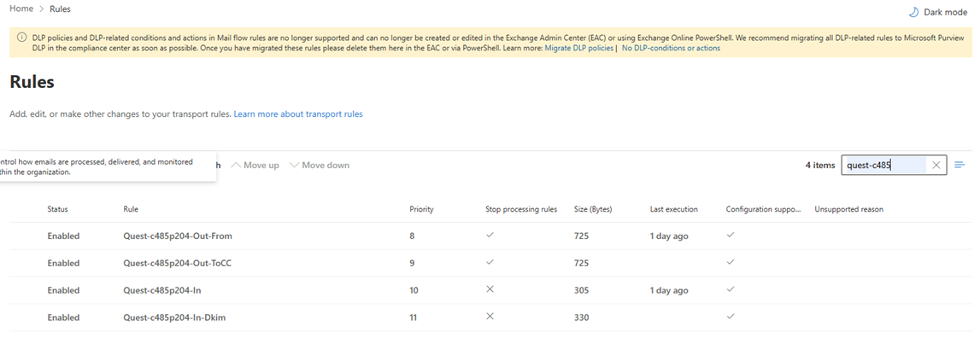Open rule Quest-c485p204-Out-From
Viewport: 980px width, 361px height.
[x=177, y=236]
